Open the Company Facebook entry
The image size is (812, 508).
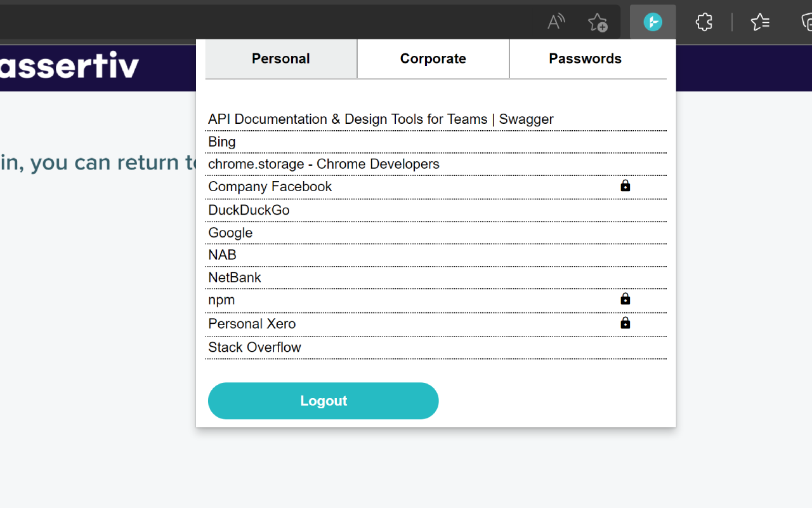click(436, 187)
